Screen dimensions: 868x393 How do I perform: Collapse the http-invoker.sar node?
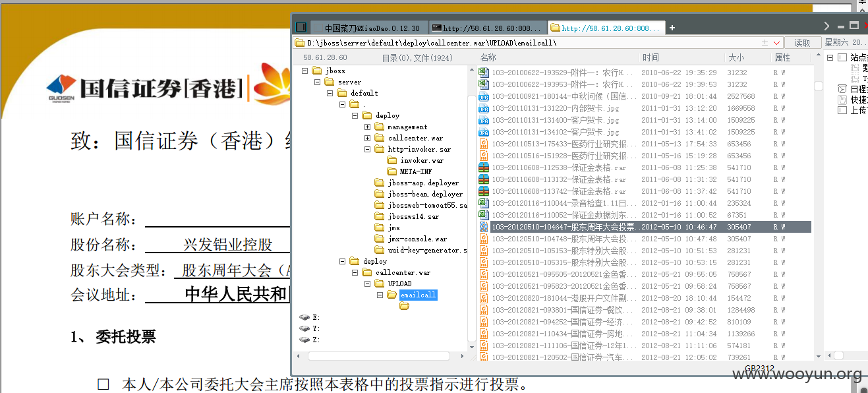[x=367, y=149]
